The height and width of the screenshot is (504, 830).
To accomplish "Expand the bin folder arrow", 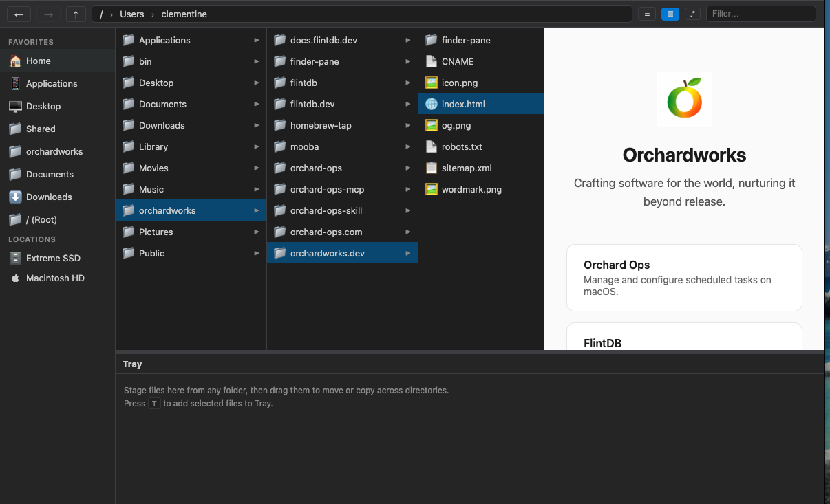I will click(x=257, y=62).
